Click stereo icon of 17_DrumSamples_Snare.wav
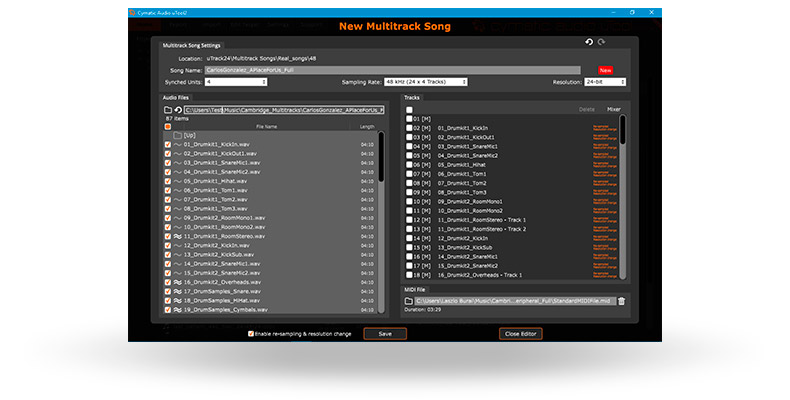 (x=177, y=291)
